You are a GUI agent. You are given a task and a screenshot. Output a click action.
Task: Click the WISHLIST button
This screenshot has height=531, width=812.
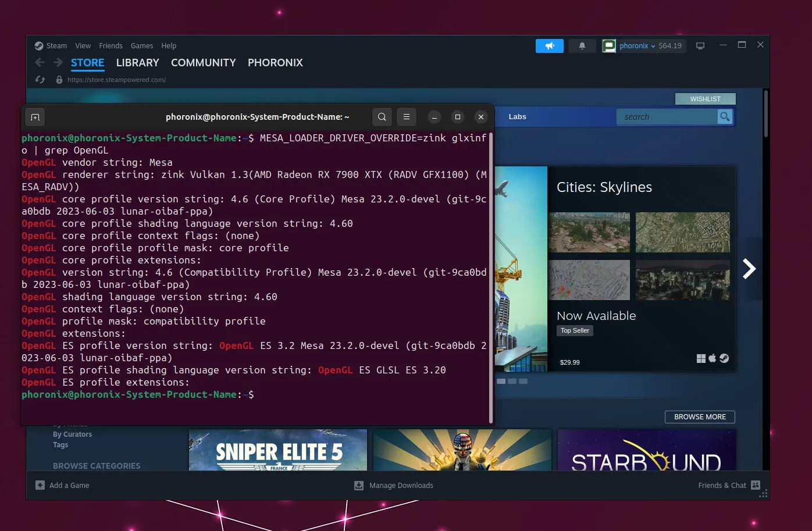[705, 99]
